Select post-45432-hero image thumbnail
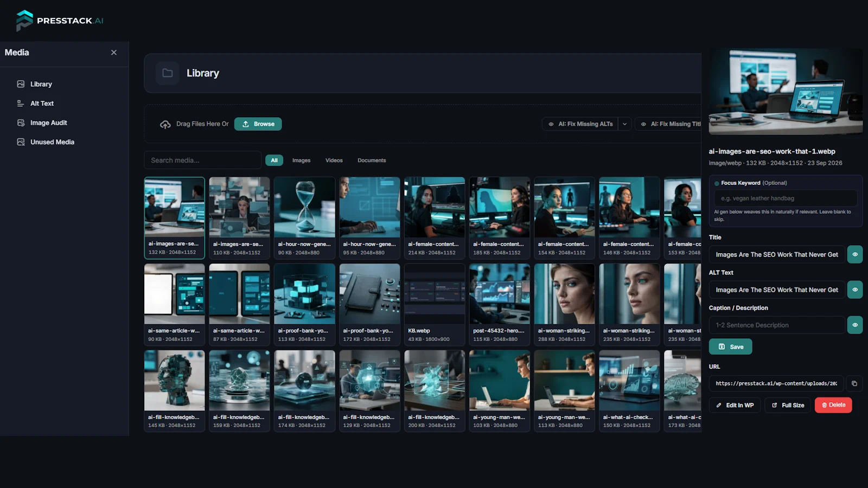Image resolution: width=868 pixels, height=488 pixels. [x=500, y=304]
